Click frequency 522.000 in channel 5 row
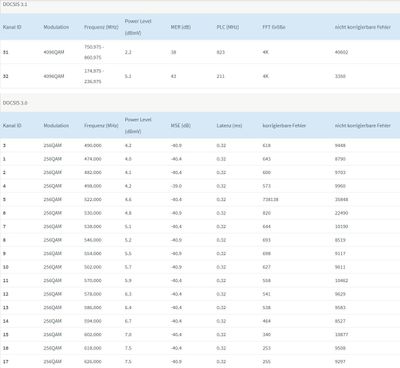Viewport: 400px width, 368px height. coord(93,200)
